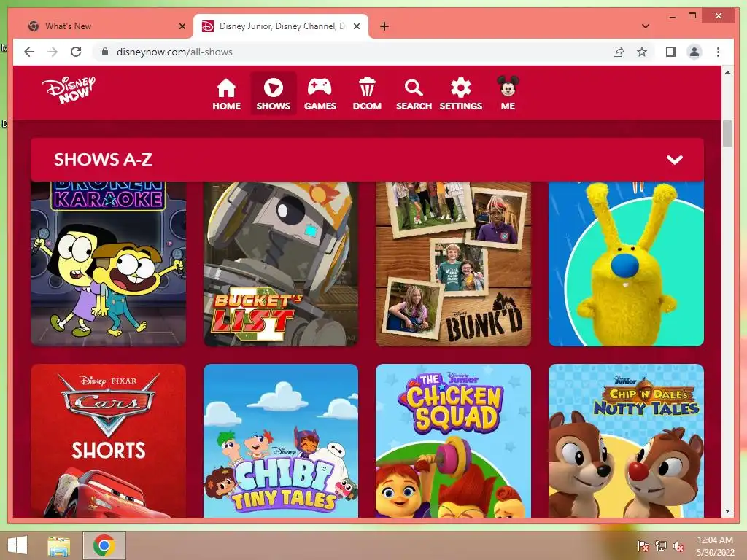Viewport: 747px width, 560px height.
Task: Open Action Center flag icon
Action: (x=643, y=545)
